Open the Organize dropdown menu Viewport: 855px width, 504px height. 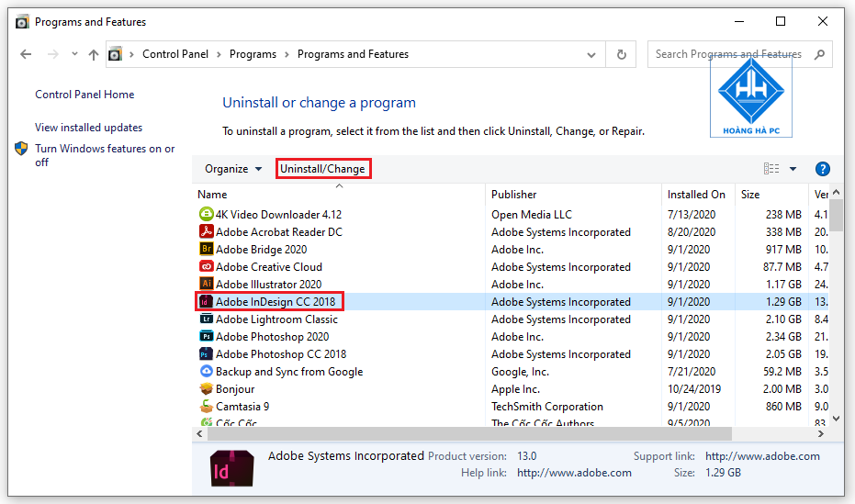click(233, 169)
